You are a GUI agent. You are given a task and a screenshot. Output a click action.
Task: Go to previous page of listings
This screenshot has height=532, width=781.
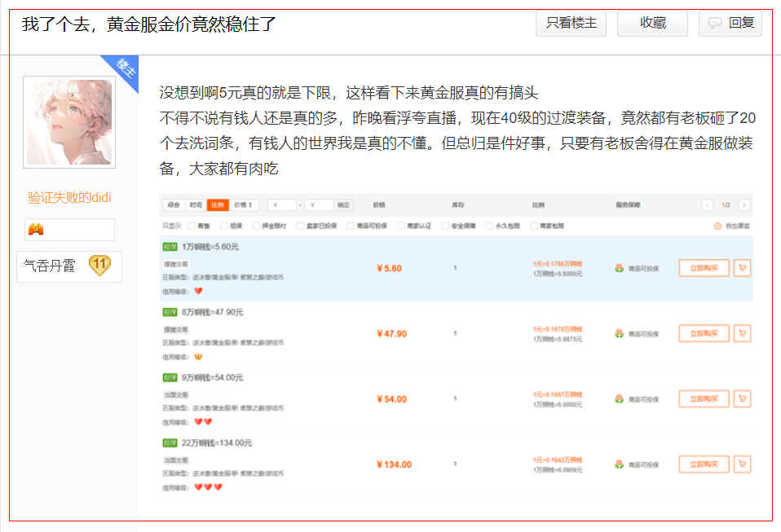tap(708, 205)
